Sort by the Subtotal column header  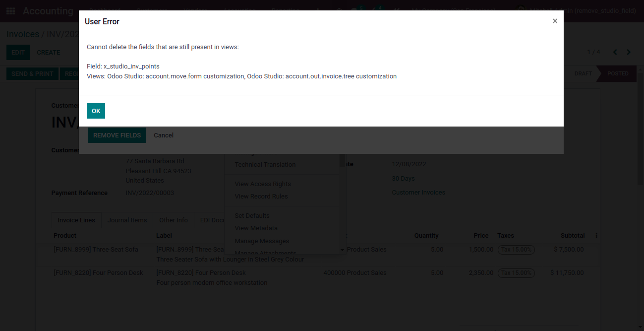573,235
